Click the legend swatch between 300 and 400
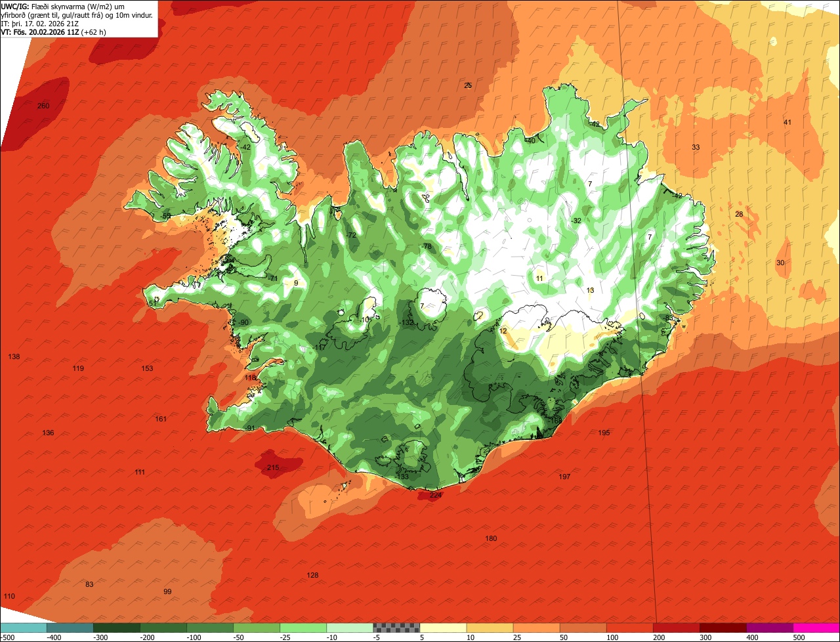The image size is (840, 642). coord(723,628)
